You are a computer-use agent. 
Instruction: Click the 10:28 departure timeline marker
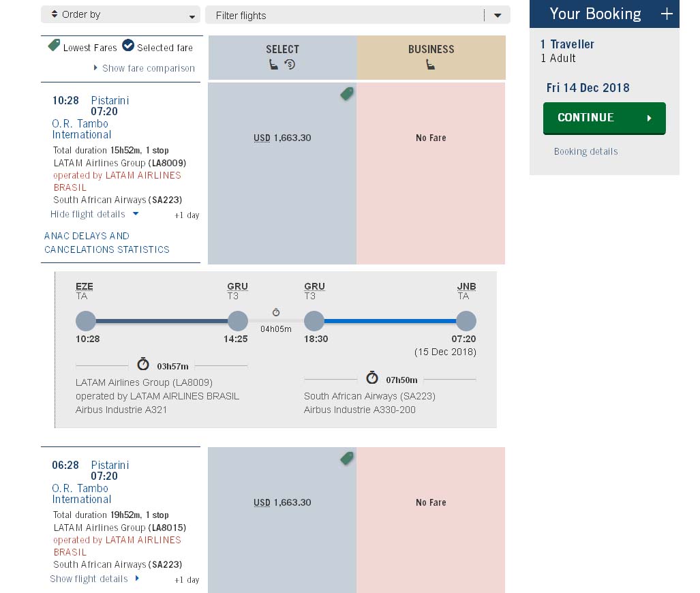(86, 321)
